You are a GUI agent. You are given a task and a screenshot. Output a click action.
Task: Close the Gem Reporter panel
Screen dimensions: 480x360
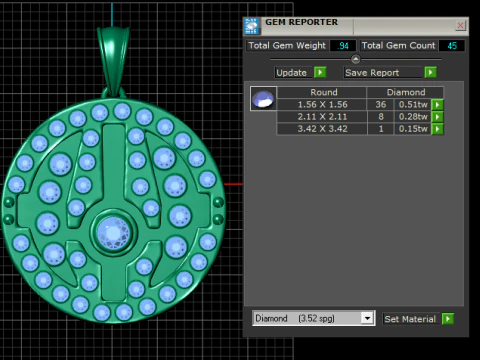460,26
